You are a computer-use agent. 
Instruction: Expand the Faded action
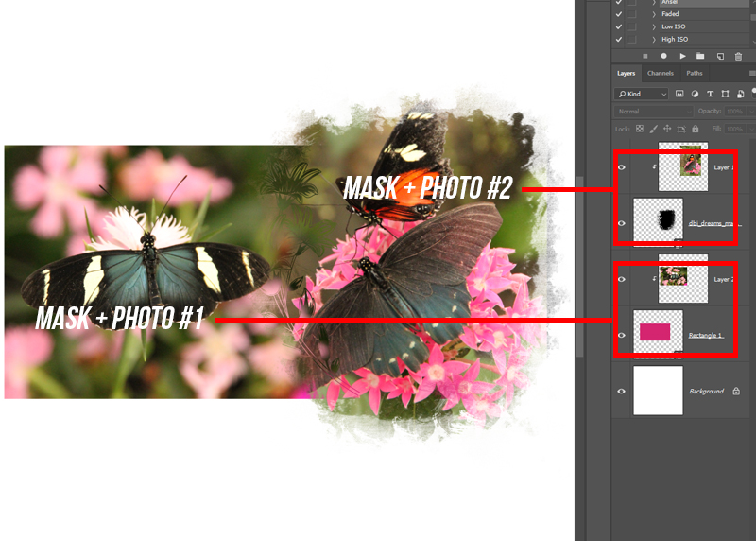[654, 14]
